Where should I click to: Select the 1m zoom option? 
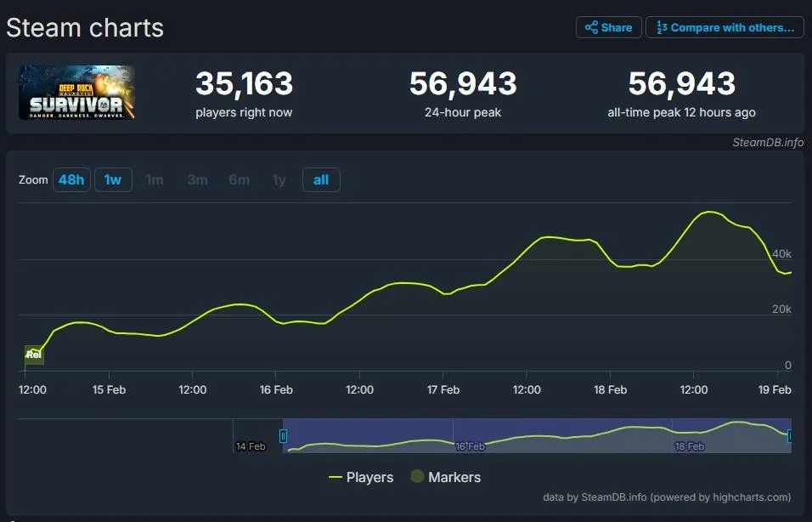click(155, 180)
